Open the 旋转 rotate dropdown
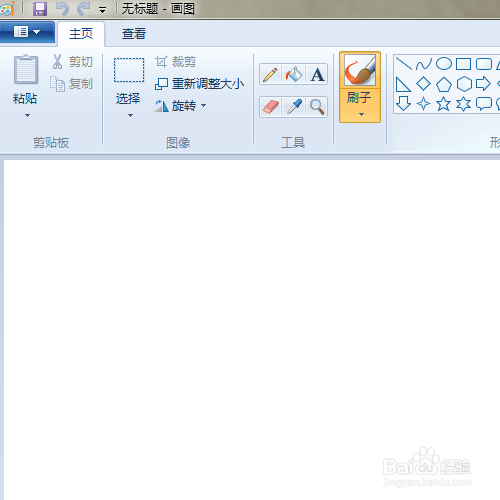Image resolution: width=500 pixels, height=500 pixels. pyautogui.click(x=181, y=106)
